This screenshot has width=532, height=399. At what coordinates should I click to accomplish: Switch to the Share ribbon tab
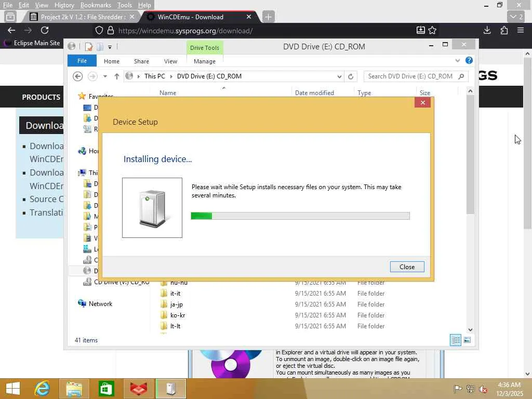[141, 61]
